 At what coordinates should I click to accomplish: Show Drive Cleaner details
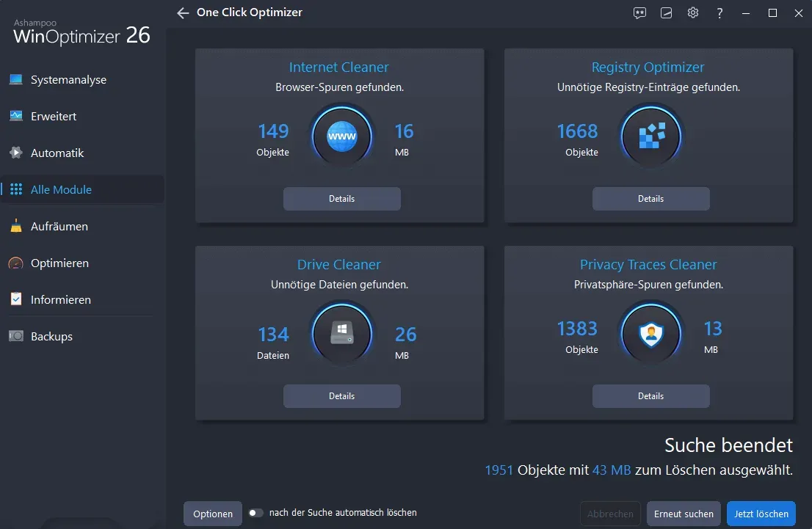tap(342, 396)
